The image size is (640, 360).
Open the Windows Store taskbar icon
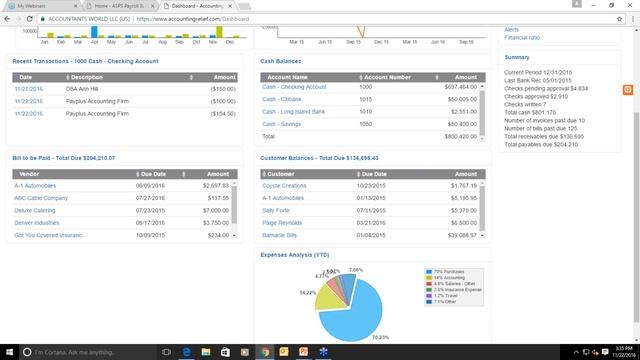[225, 352]
